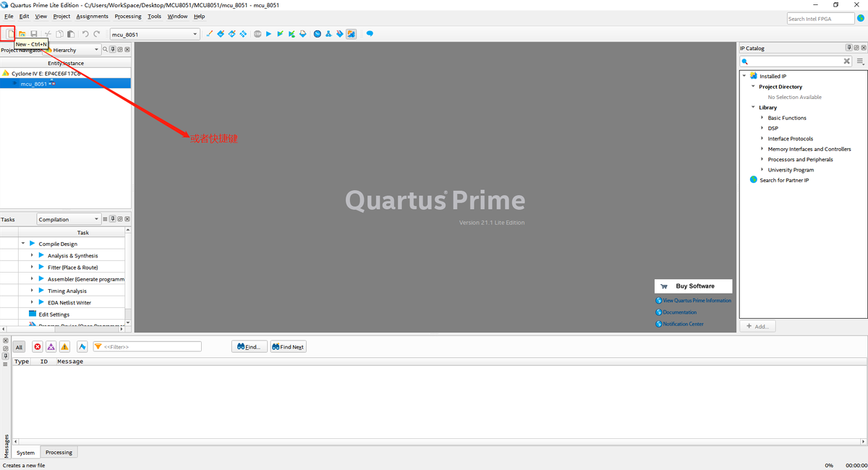Click the New file toolbar icon
Screen dimensions: 868x470
[9, 34]
